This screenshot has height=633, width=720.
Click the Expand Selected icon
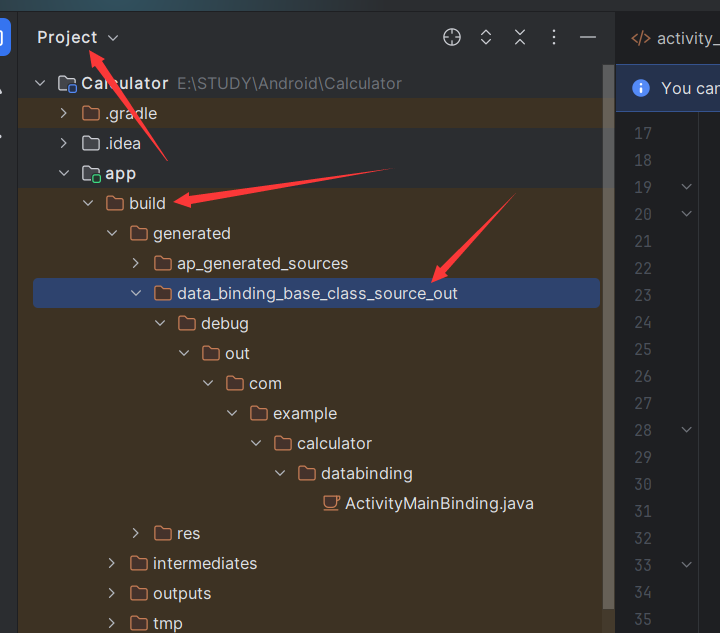pyautogui.click(x=486, y=37)
